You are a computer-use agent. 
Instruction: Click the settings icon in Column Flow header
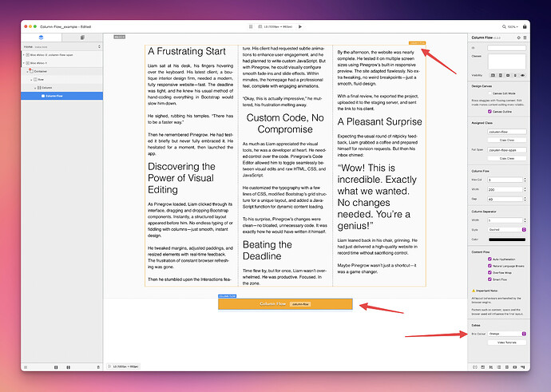520,38
